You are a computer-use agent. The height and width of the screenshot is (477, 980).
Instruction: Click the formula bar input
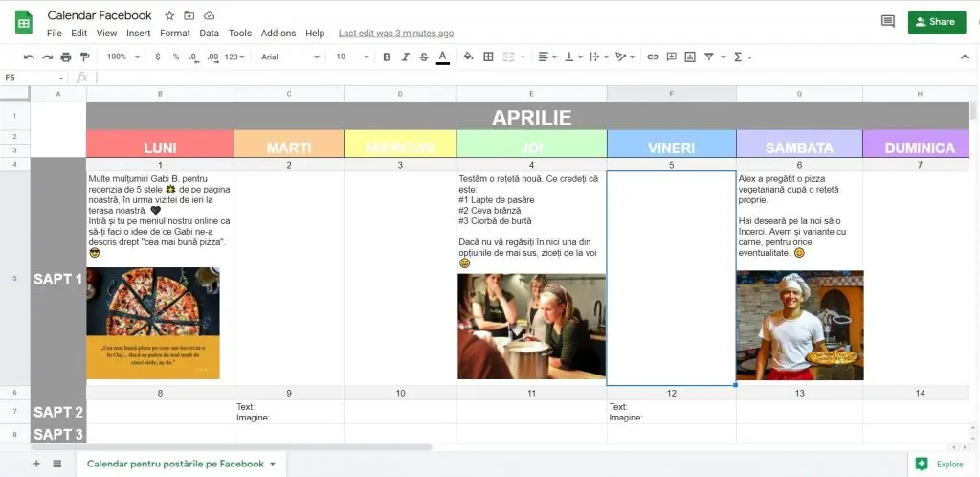[538, 79]
